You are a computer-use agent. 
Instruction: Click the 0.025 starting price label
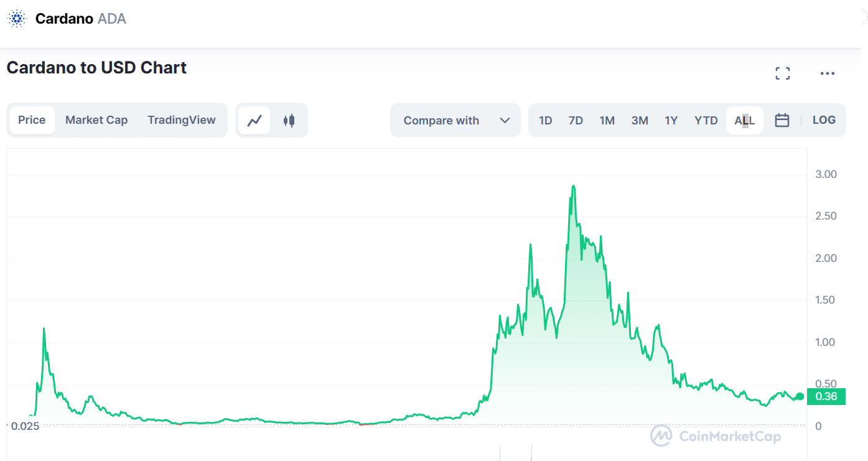pos(25,427)
